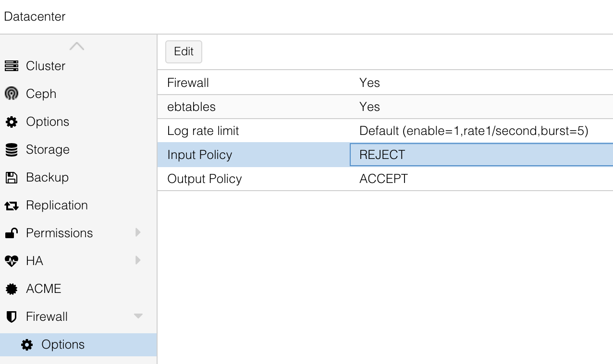
Task: Click the up chevron above Cluster
Action: point(77,46)
